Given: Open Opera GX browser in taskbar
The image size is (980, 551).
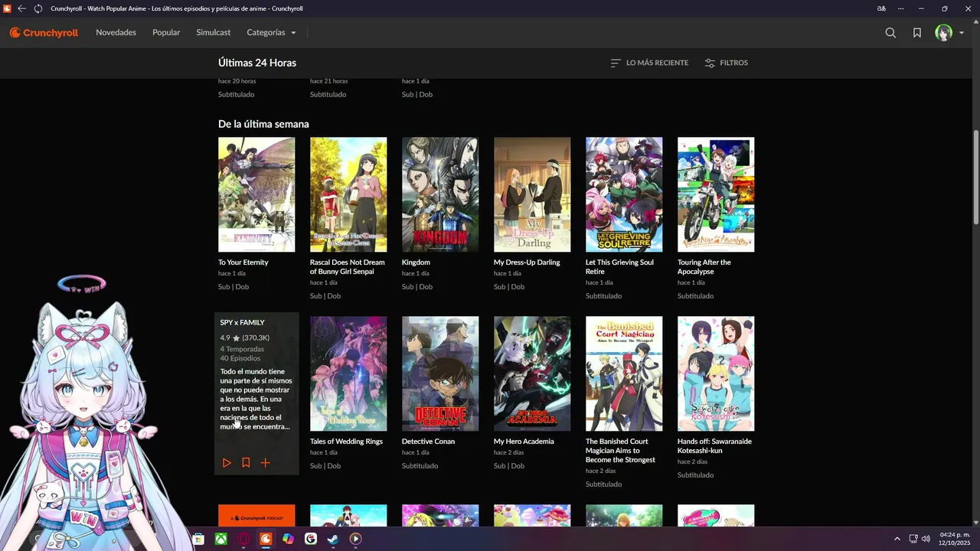Looking at the screenshot, I should (243, 539).
